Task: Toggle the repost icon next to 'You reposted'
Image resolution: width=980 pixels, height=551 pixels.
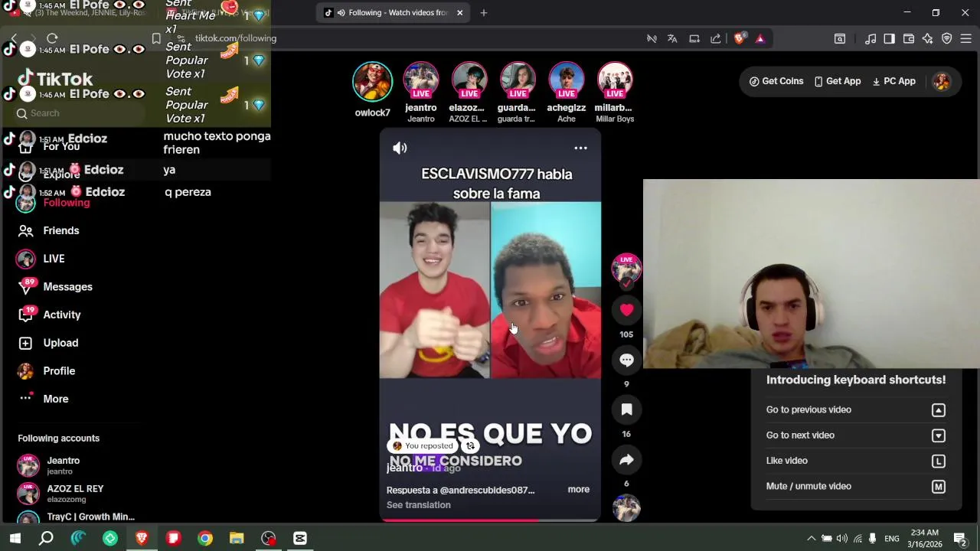Action: (471, 445)
